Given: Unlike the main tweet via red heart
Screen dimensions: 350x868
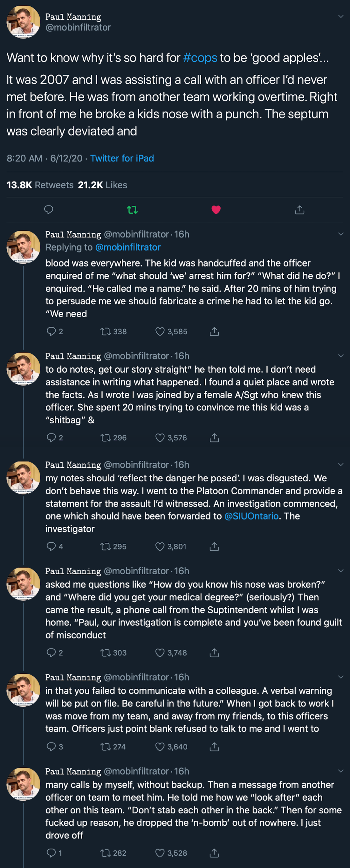Looking at the screenshot, I should (x=216, y=210).
